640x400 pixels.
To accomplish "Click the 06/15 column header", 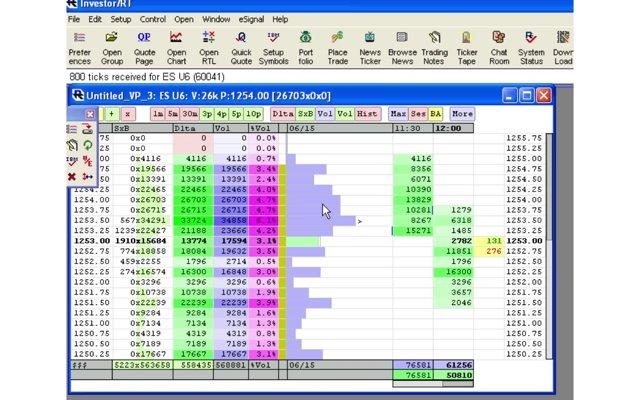I will coord(340,128).
